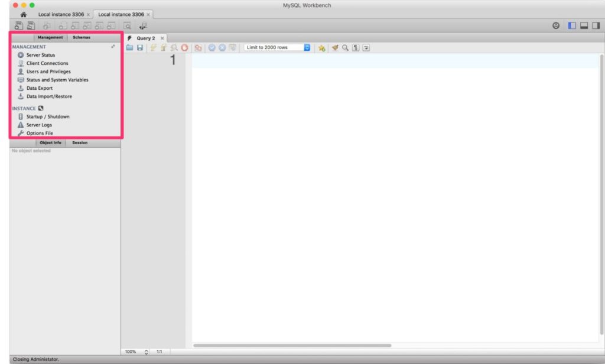605x364 pixels.
Task: Toggle the right sidebar panel visibility
Action: coord(596,26)
